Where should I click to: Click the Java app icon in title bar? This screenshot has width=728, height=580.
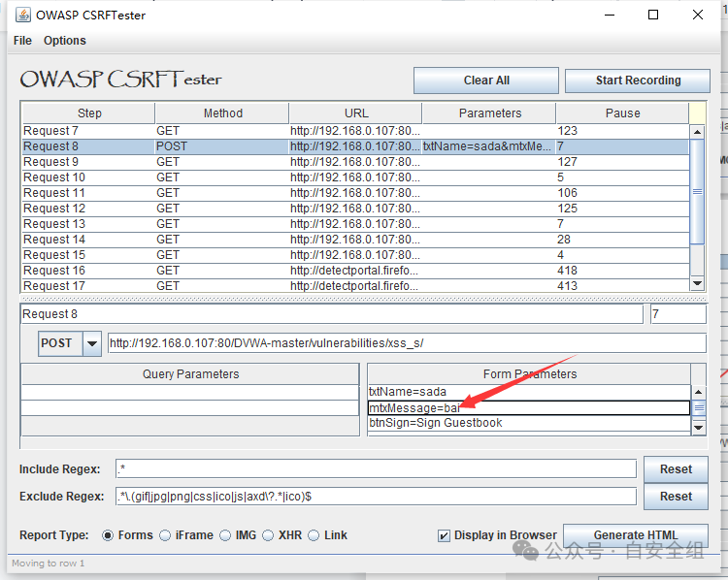[x=23, y=15]
